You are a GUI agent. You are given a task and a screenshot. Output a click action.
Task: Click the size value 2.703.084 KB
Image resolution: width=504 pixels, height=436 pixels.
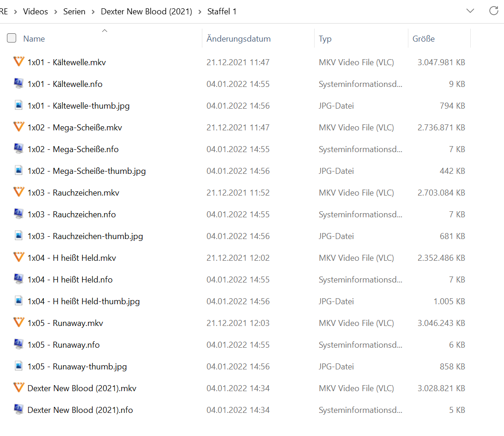[441, 193]
